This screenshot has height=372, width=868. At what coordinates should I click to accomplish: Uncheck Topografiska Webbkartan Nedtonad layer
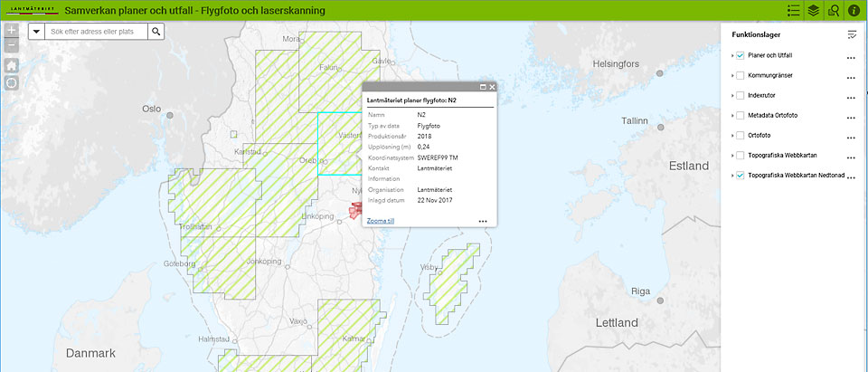740,176
